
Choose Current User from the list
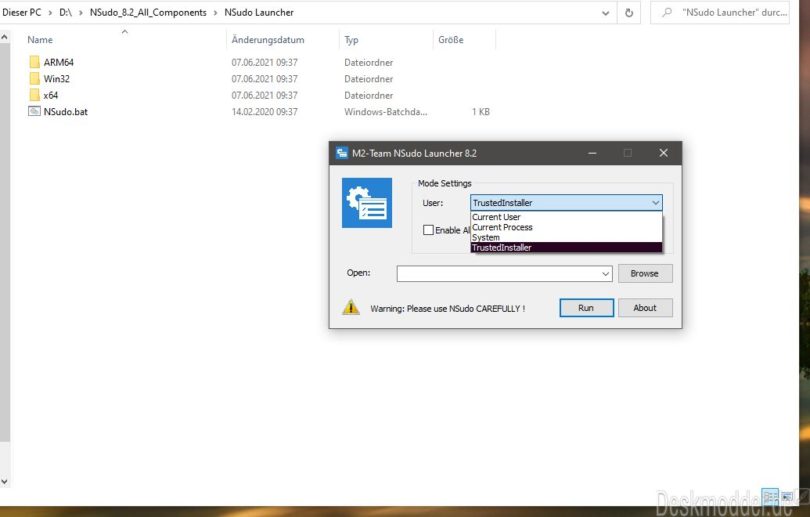click(x=496, y=217)
